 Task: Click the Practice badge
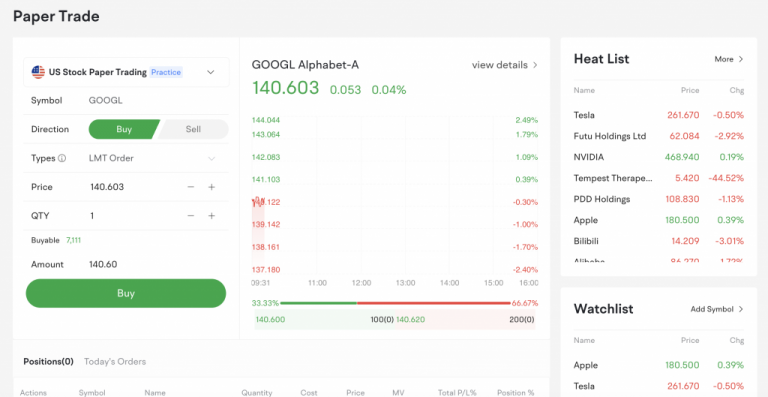click(x=166, y=72)
